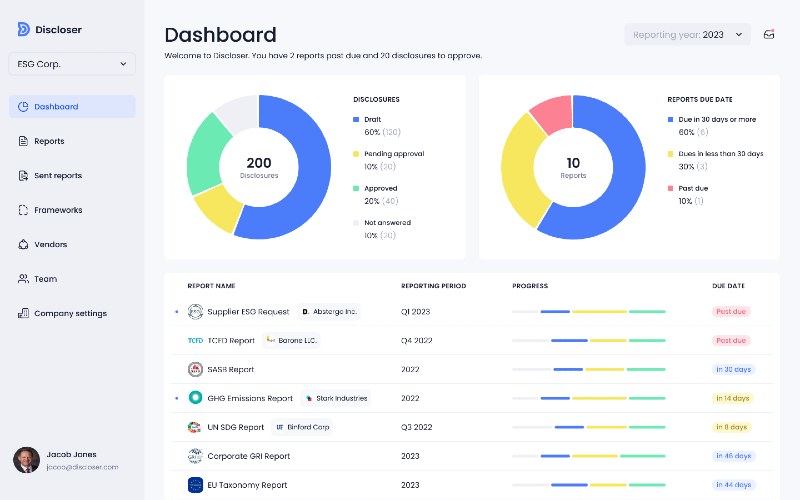Click the Frameworks sidebar icon

23,210
